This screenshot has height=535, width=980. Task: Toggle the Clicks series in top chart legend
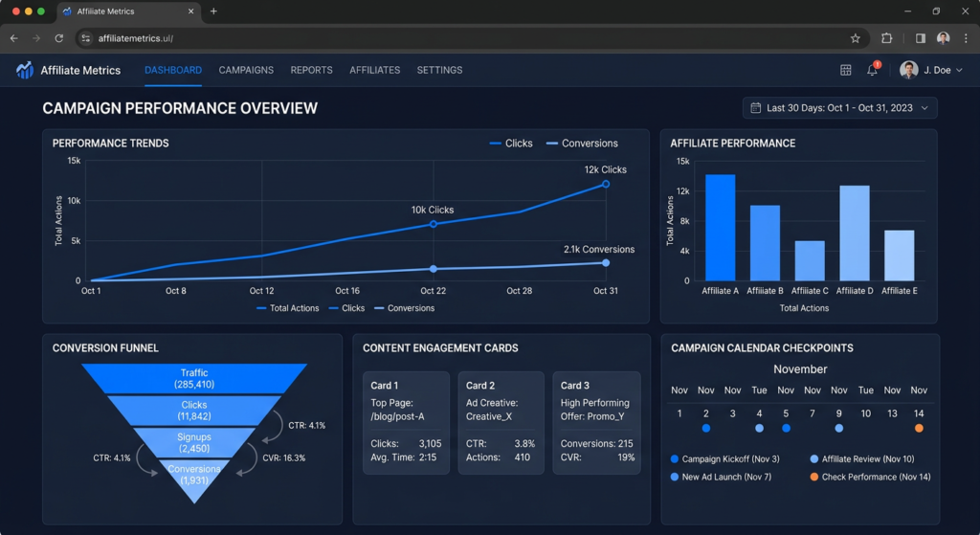(511, 144)
